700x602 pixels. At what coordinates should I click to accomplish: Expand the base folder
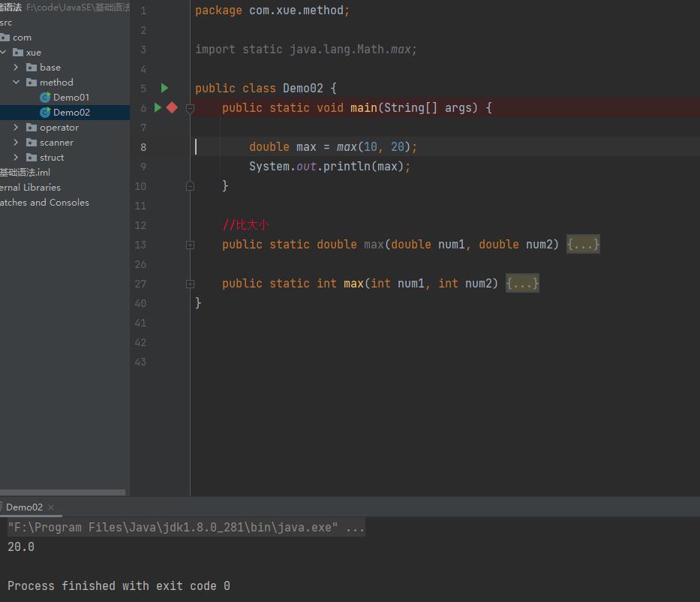click(x=16, y=67)
